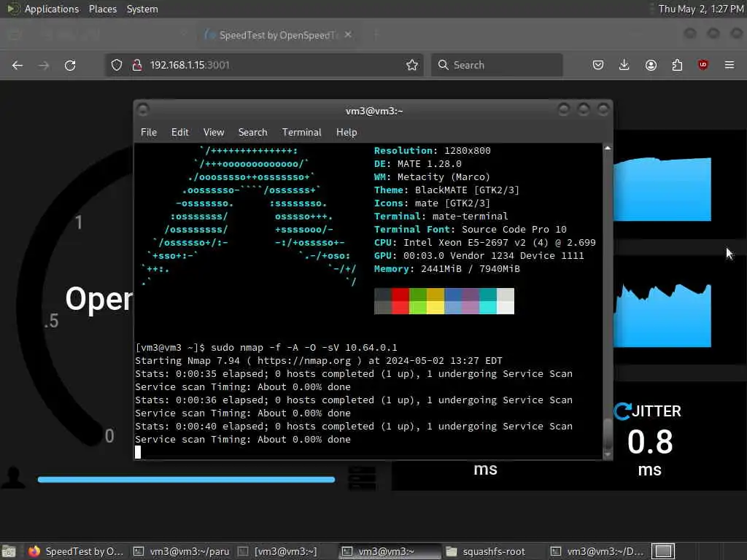Image resolution: width=747 pixels, height=560 pixels.
Task: Switch to vm3@vm3:~/paru taskbar entry
Action: [x=182, y=551]
